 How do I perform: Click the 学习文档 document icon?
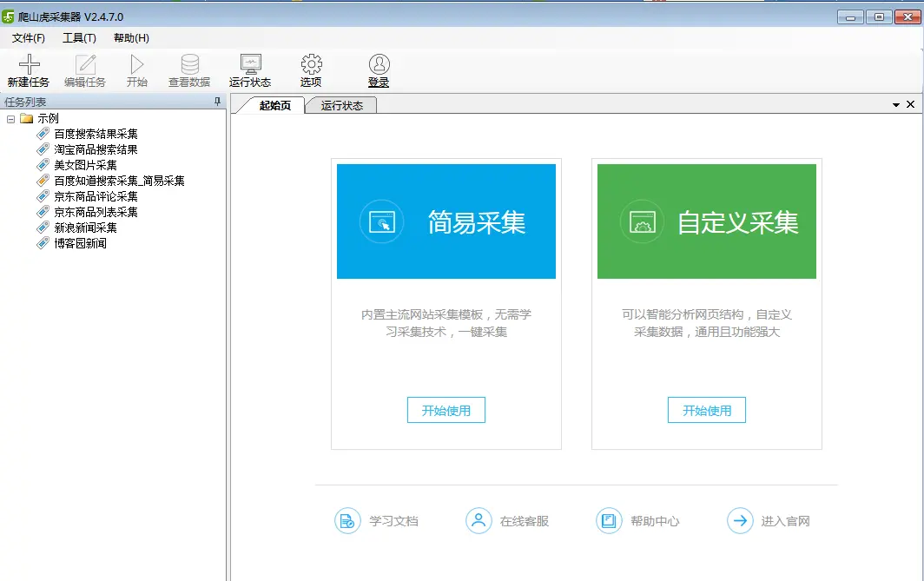click(347, 521)
